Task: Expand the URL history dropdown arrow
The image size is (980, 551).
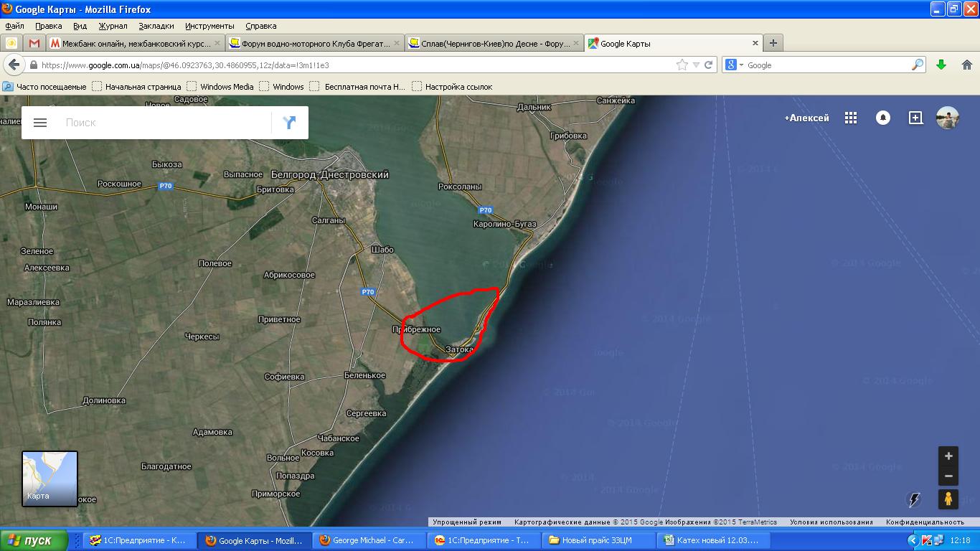Action: click(696, 65)
